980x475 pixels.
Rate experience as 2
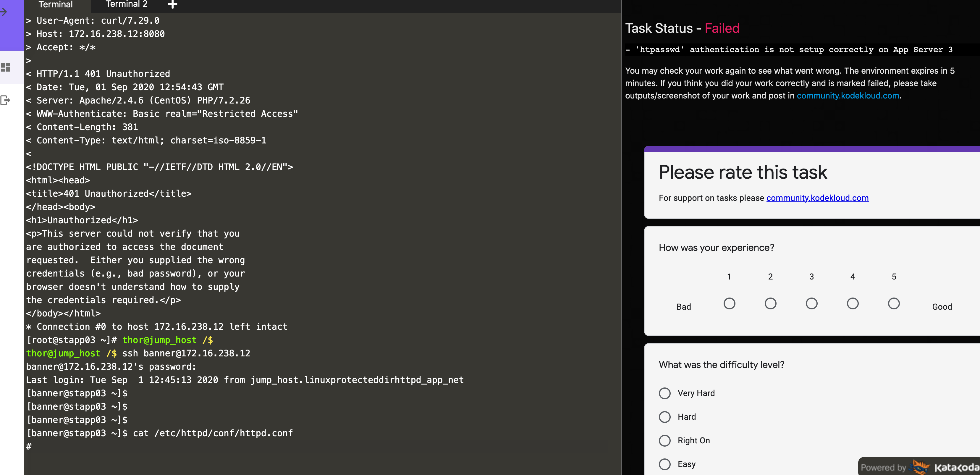point(770,303)
